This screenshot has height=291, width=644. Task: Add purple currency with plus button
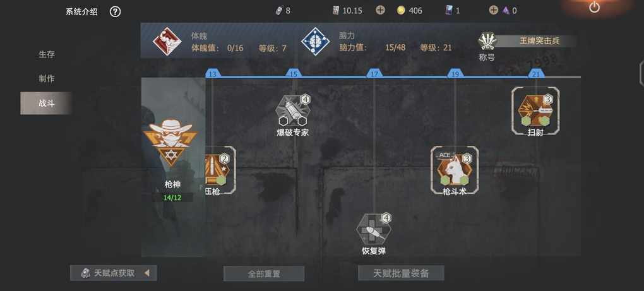[x=493, y=10]
